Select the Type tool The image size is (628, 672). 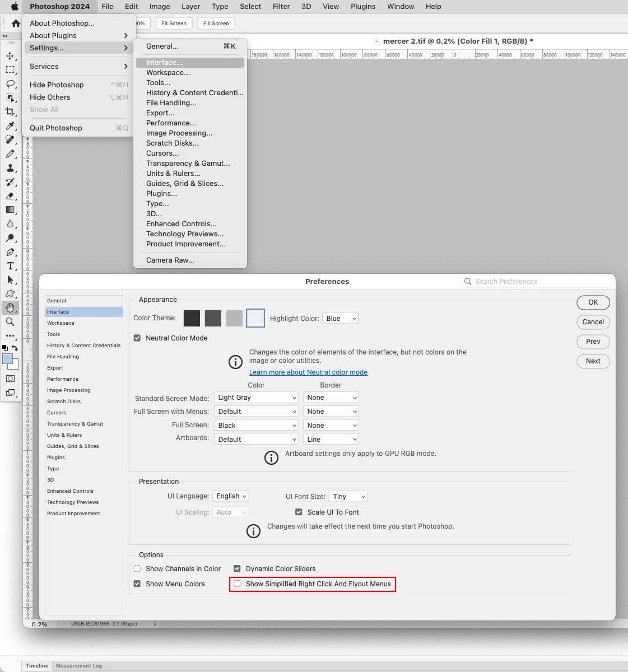(x=10, y=266)
